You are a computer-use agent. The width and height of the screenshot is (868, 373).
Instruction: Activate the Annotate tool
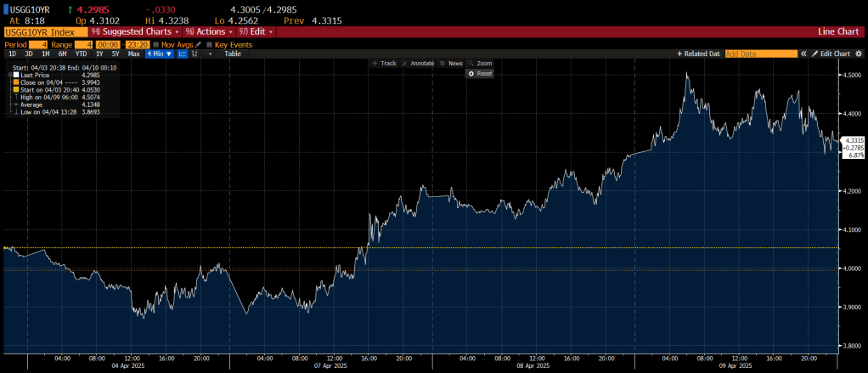418,64
